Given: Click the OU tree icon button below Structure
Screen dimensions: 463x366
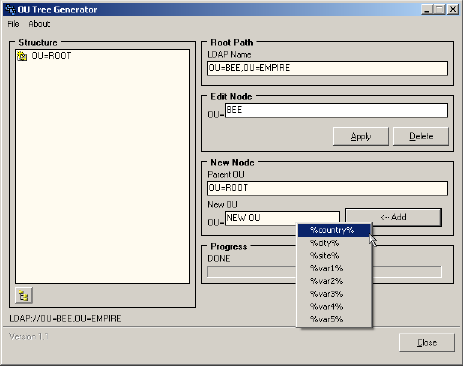Looking at the screenshot, I should pyautogui.click(x=24, y=295).
